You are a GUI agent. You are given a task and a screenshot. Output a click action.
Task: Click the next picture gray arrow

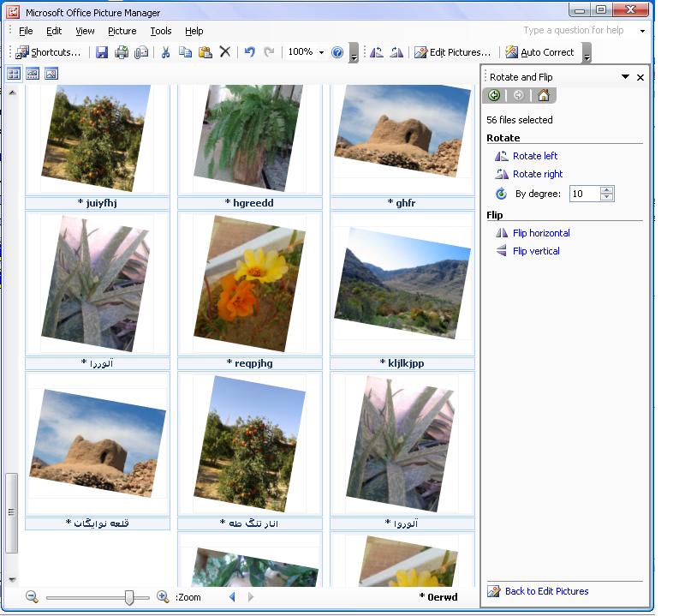[251, 596]
